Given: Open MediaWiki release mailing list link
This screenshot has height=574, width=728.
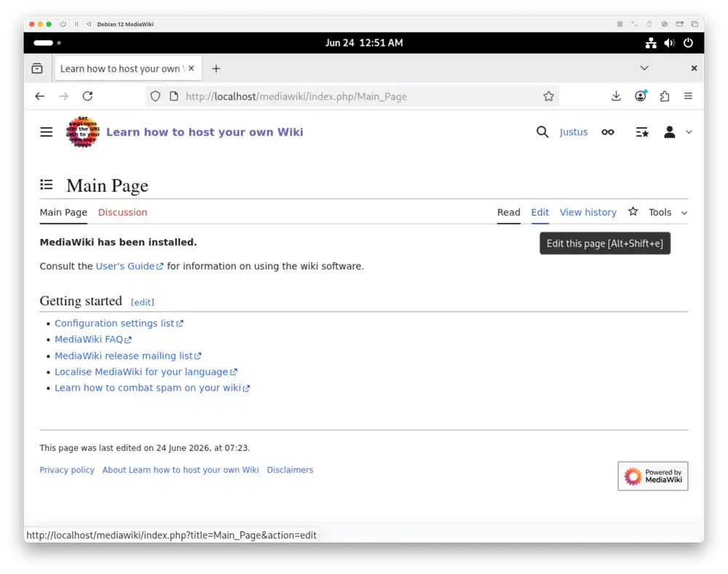Looking at the screenshot, I should click(127, 355).
